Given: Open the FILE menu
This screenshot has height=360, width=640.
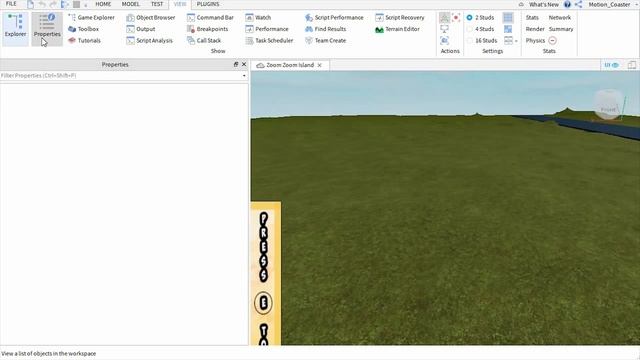Looking at the screenshot, I should [x=11, y=4].
